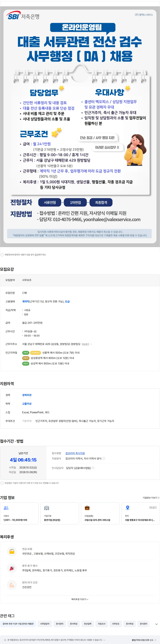Screen dimensions: 160x644
Task: Select the 문서작성 tag before 전산입력
Action: pyautogui.click(x=74, y=624)
